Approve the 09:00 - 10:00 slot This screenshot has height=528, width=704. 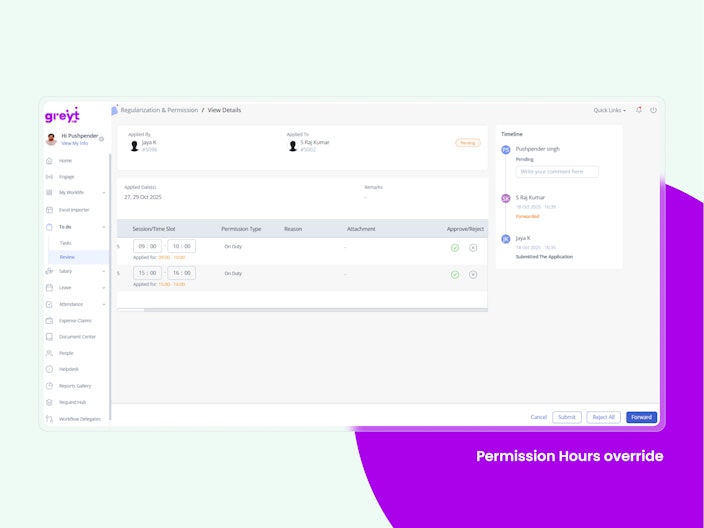tap(455, 248)
